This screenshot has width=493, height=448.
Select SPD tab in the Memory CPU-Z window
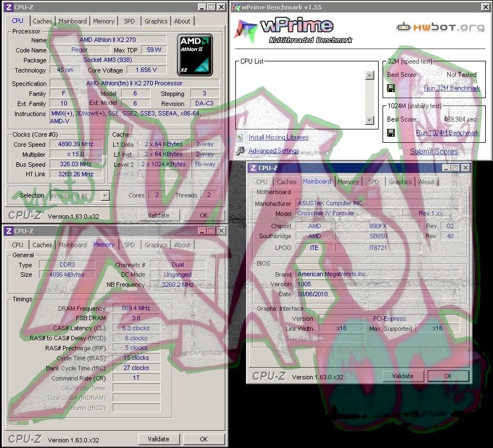pyautogui.click(x=129, y=245)
